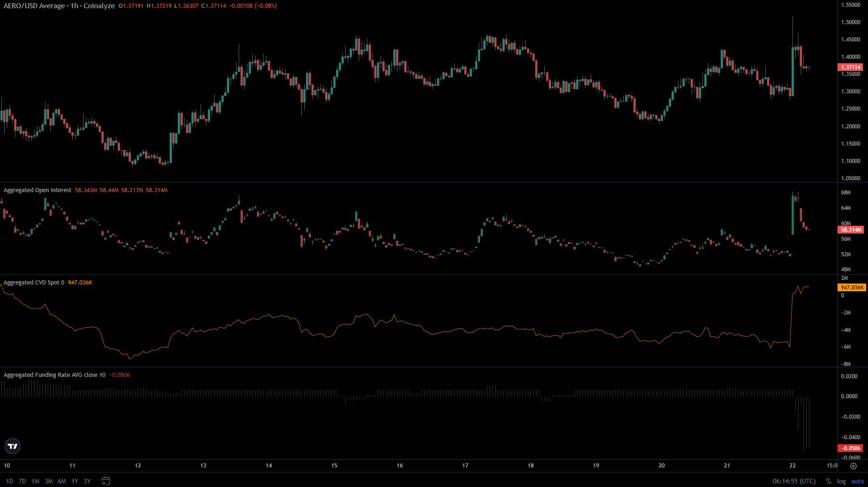
Task: Click the 1.37114 current price label
Action: (x=850, y=67)
